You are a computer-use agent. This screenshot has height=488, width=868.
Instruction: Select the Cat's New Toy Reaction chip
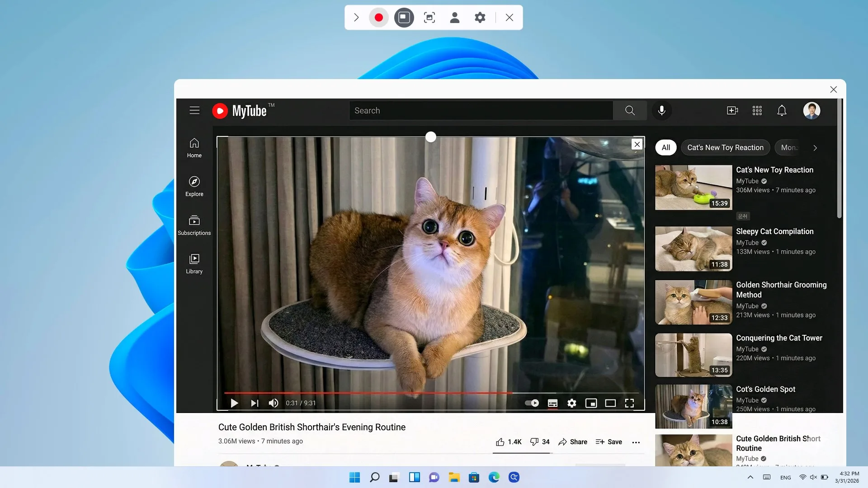(725, 148)
